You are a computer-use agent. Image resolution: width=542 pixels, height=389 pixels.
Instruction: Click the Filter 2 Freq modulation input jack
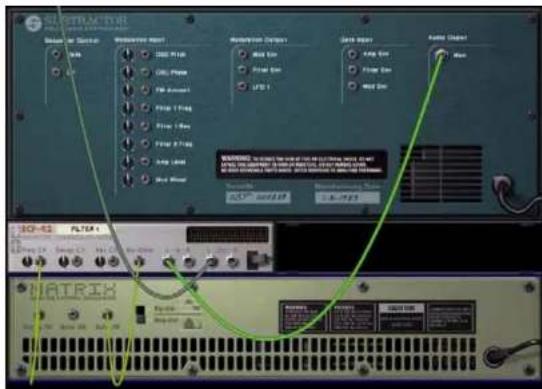(x=145, y=143)
